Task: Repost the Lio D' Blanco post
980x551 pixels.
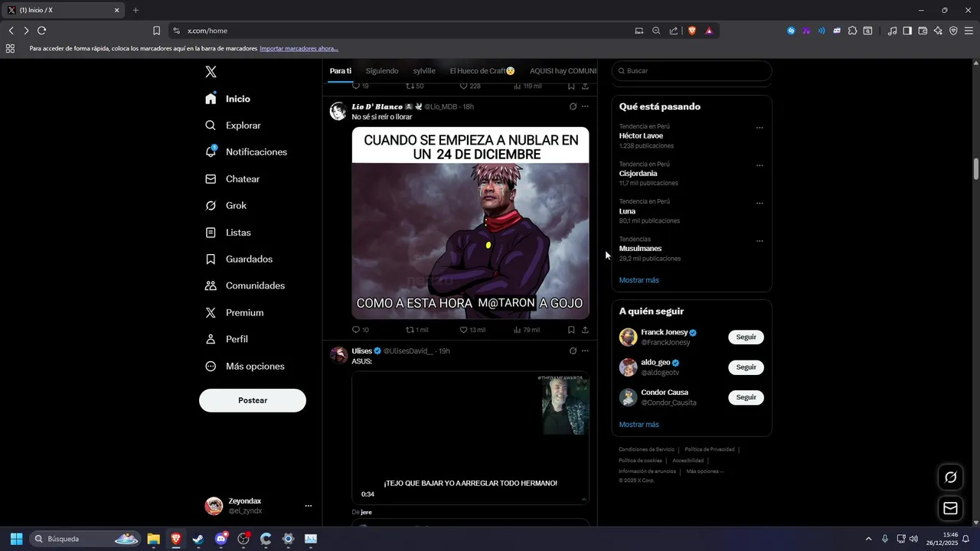Action: tap(416, 330)
